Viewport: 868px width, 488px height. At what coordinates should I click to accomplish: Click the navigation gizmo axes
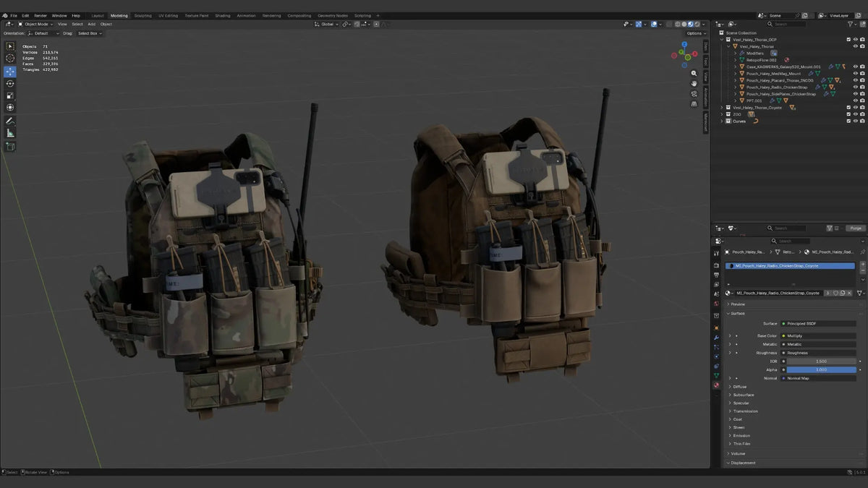pos(684,54)
